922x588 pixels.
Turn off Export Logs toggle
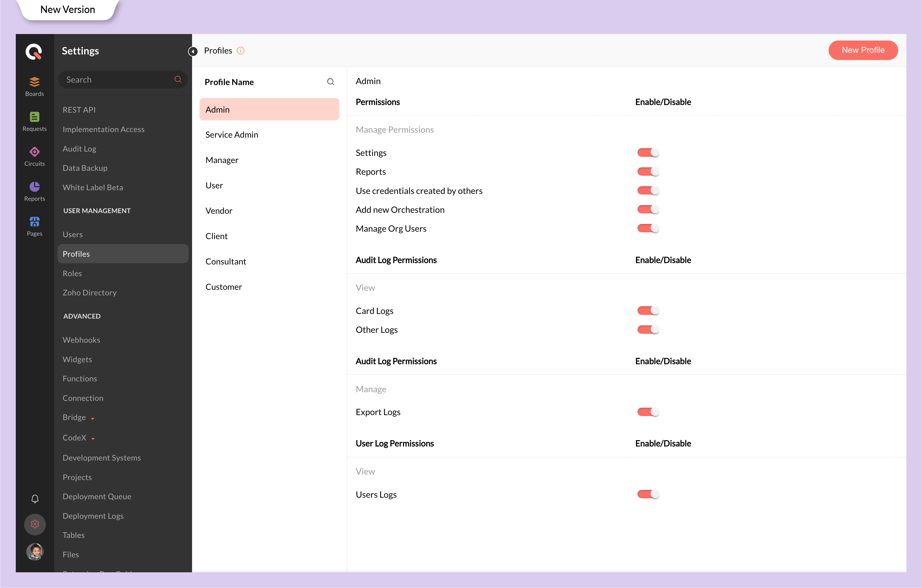(x=648, y=412)
